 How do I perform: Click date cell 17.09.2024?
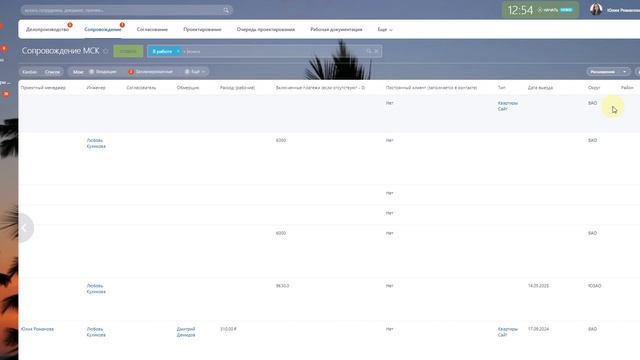538,329
